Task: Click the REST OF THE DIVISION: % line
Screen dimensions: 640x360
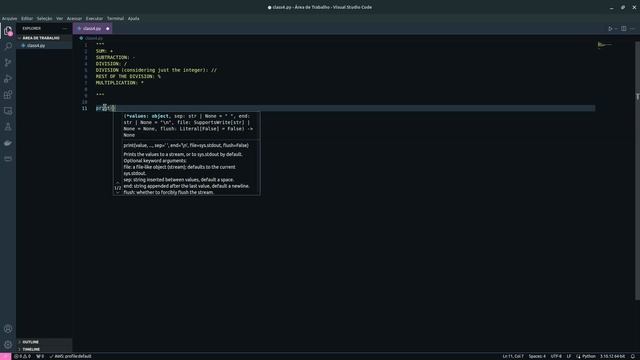Action: click(x=128, y=76)
